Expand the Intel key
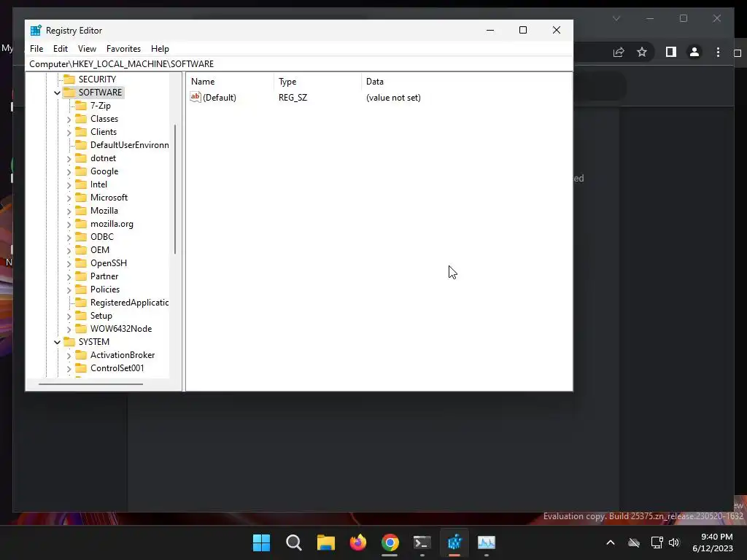The width and height of the screenshot is (747, 560). pyautogui.click(x=69, y=184)
